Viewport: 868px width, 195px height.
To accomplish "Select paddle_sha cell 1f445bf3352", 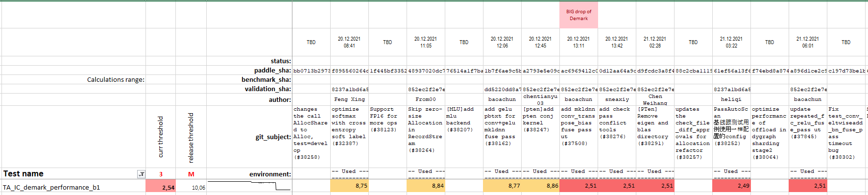I will (x=387, y=71).
